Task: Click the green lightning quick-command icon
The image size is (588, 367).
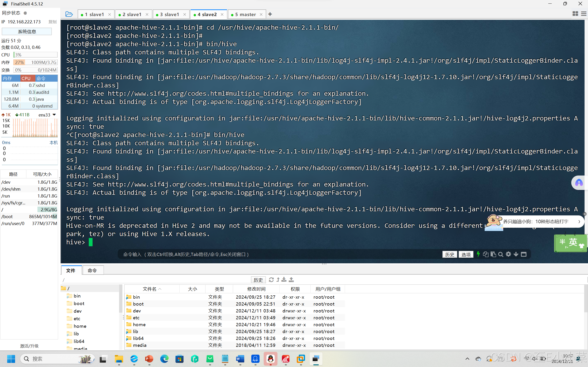Action: (478, 254)
